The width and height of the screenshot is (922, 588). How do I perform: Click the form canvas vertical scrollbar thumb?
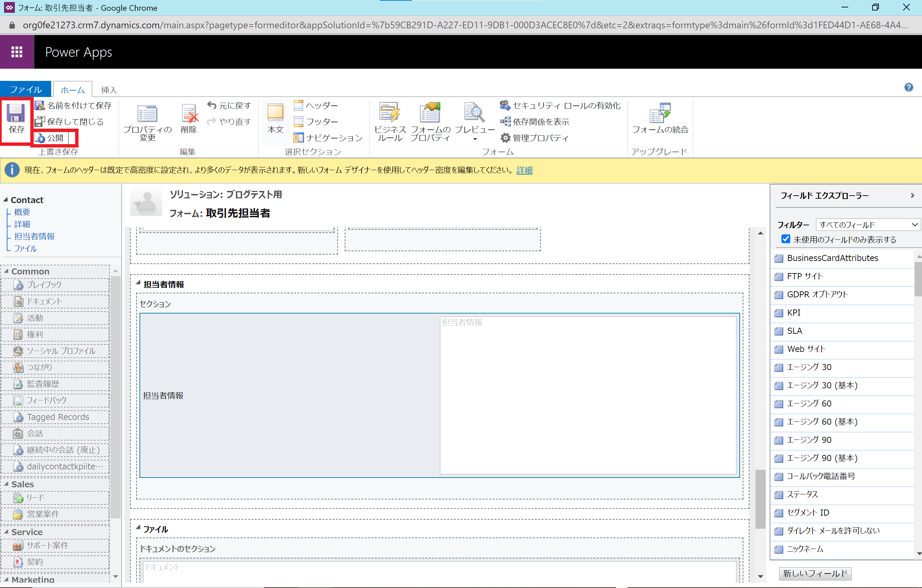(x=760, y=499)
